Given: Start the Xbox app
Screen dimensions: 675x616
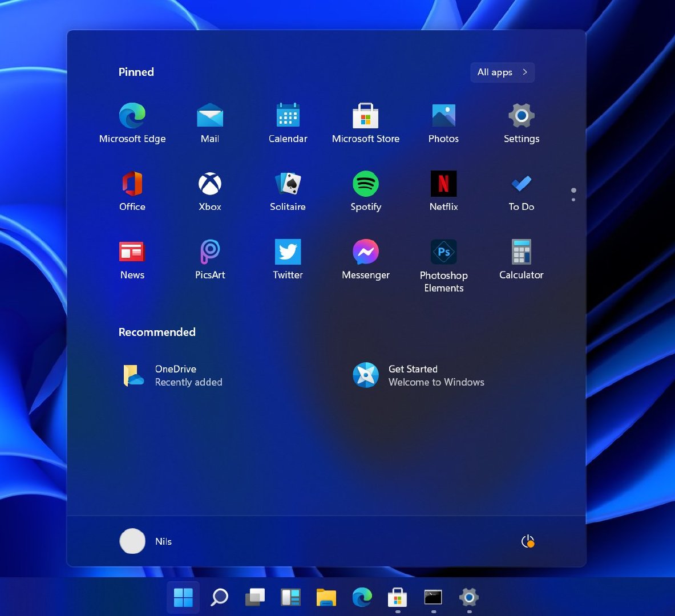Looking at the screenshot, I should (x=209, y=191).
